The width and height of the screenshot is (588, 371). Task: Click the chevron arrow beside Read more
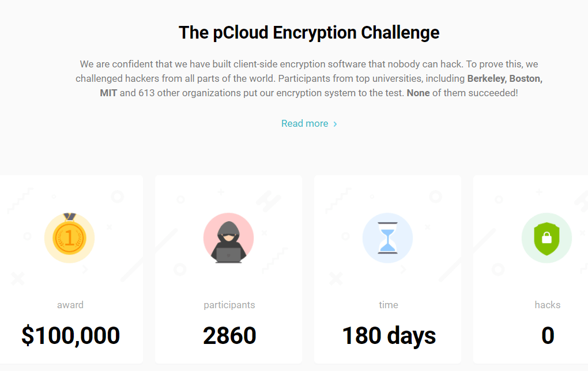tap(335, 124)
